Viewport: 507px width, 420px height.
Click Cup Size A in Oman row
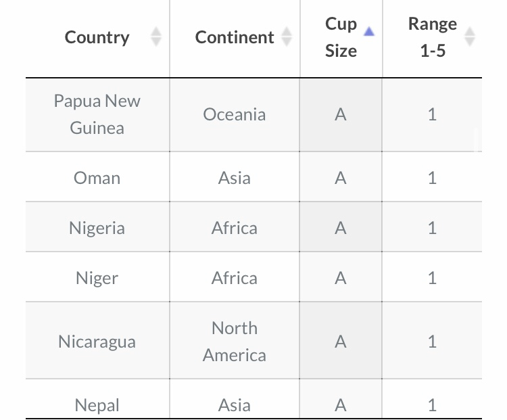[341, 178]
